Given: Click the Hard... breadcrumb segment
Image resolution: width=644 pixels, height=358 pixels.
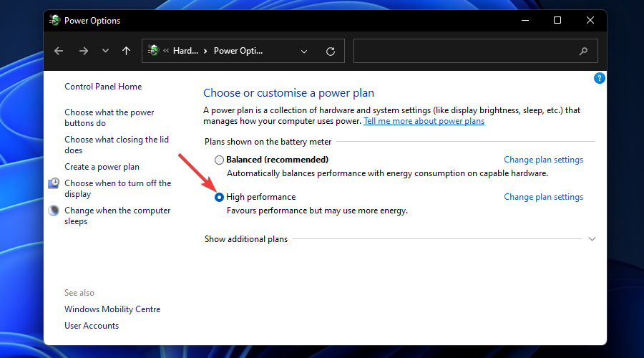Looking at the screenshot, I should click(185, 51).
